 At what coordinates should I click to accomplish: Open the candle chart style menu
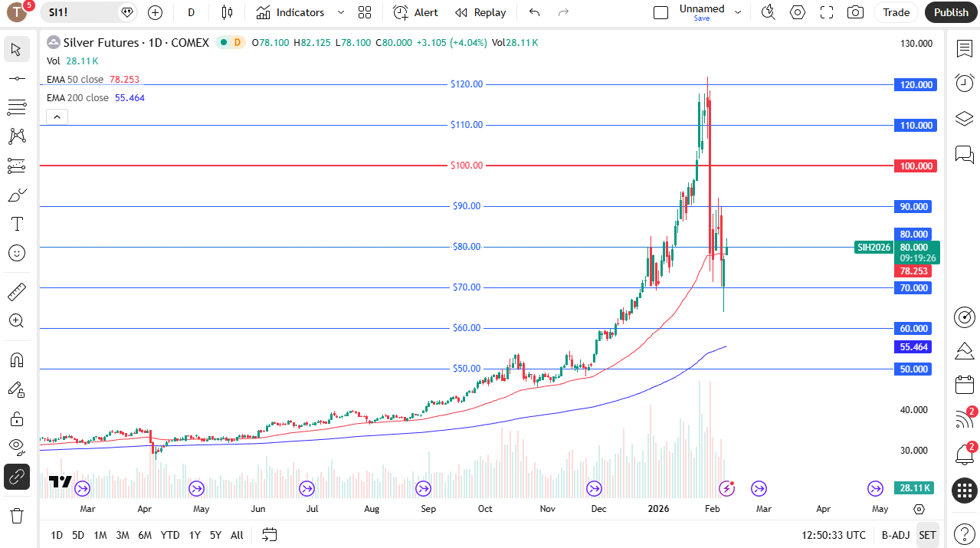[227, 12]
